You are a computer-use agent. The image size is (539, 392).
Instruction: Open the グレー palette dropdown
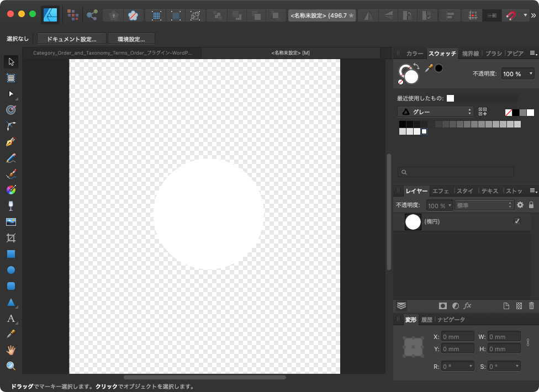tap(435, 112)
